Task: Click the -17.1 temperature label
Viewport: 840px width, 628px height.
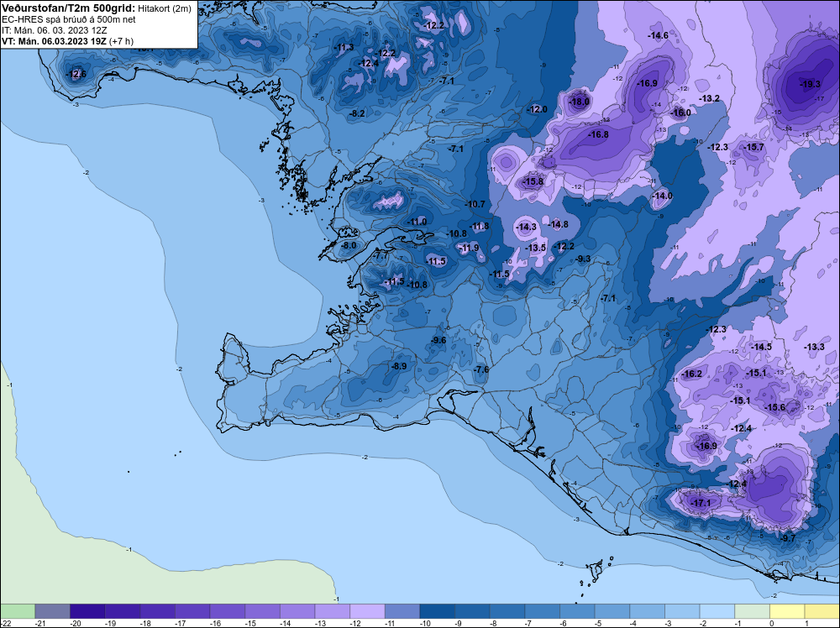Action: (701, 503)
